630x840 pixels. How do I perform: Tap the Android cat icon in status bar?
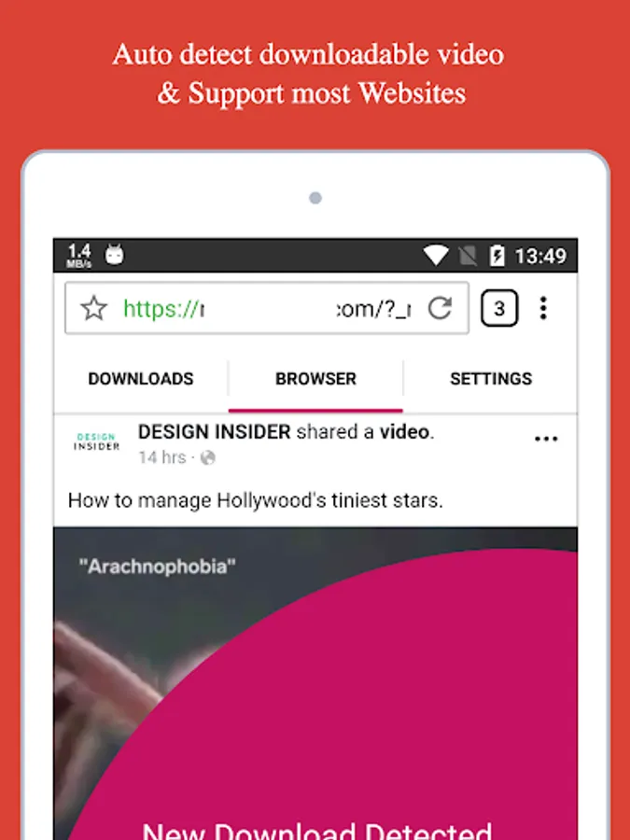click(x=114, y=255)
